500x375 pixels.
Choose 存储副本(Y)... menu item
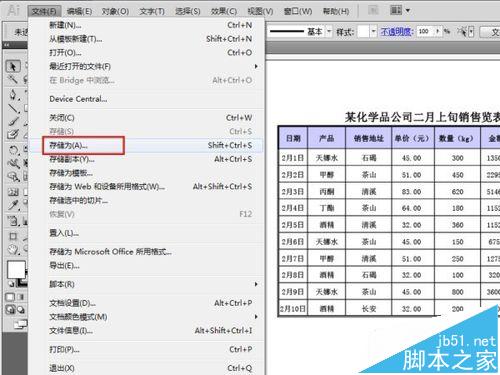147,159
